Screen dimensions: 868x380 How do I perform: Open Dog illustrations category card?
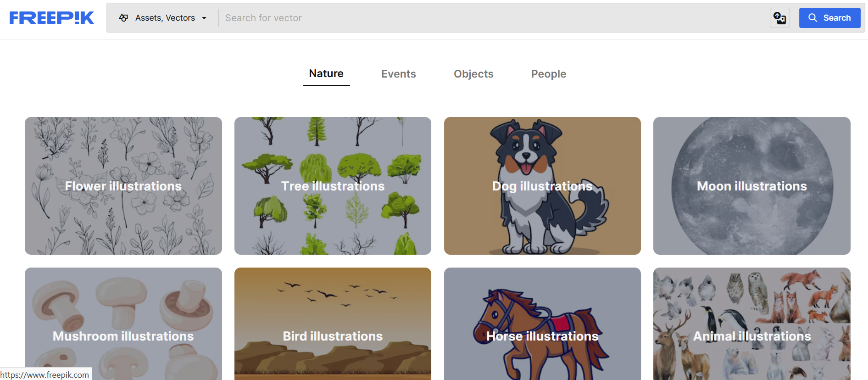542,186
